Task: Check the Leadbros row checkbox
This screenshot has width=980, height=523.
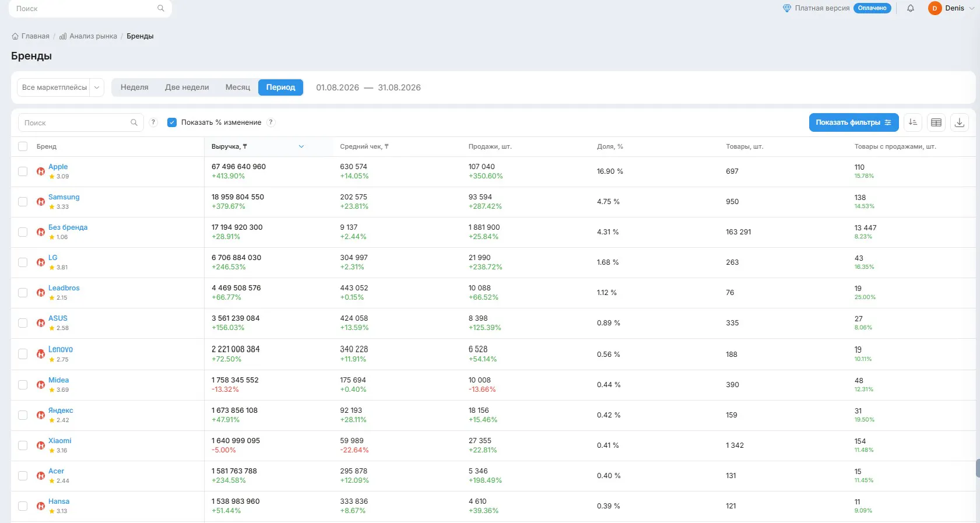Action: tap(23, 293)
